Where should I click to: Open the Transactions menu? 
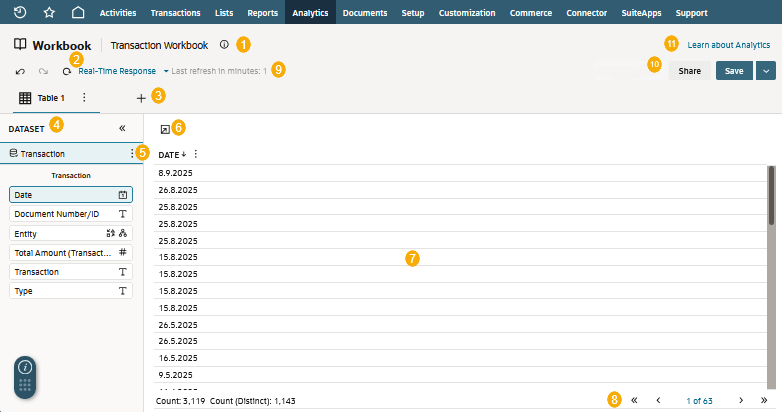176,13
